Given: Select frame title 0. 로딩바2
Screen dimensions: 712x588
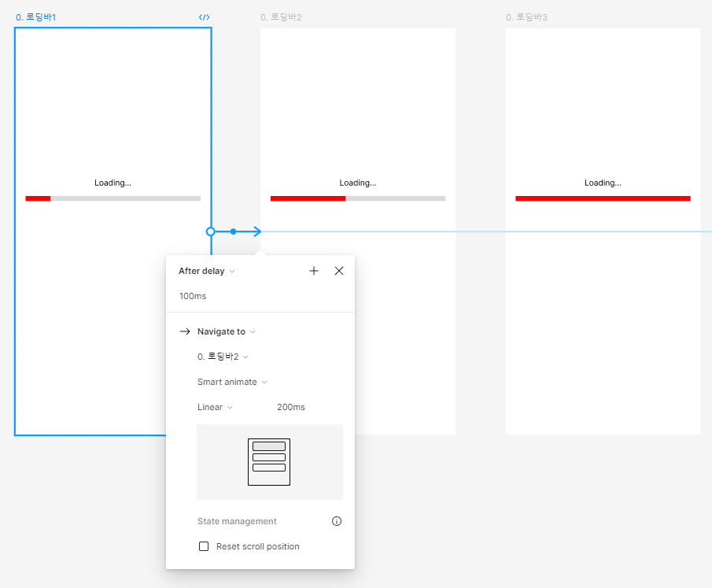Looking at the screenshot, I should coord(281,17).
